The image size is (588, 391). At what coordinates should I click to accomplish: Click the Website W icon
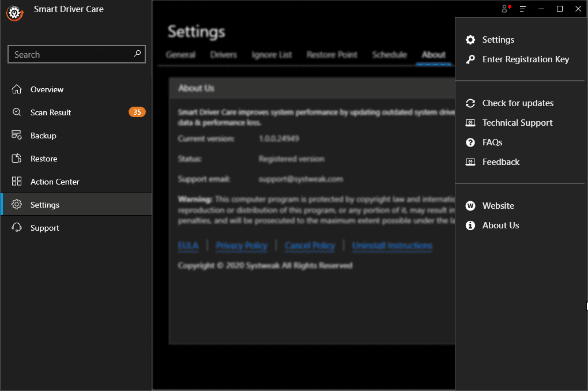coord(470,206)
